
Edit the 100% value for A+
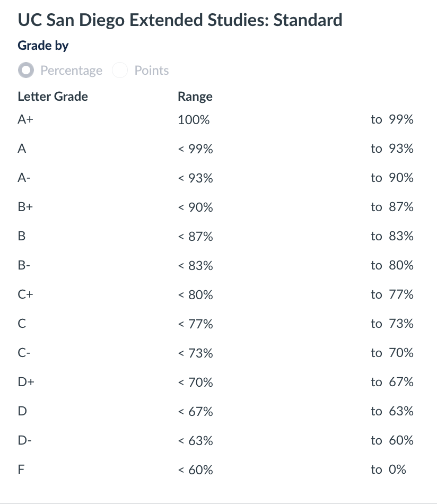tap(193, 119)
